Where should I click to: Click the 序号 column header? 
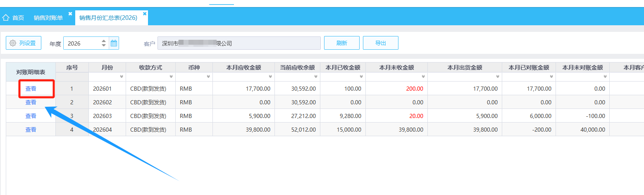[x=72, y=67]
